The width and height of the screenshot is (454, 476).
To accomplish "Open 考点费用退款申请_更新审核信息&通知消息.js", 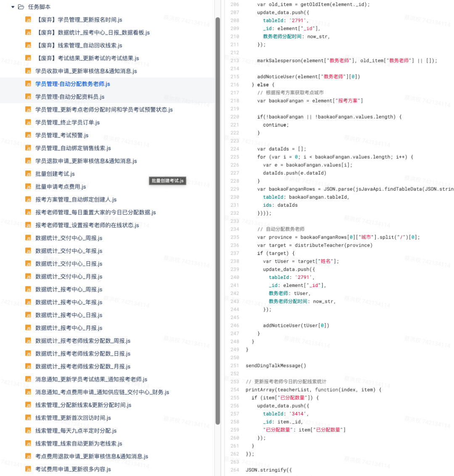I will point(92,456).
